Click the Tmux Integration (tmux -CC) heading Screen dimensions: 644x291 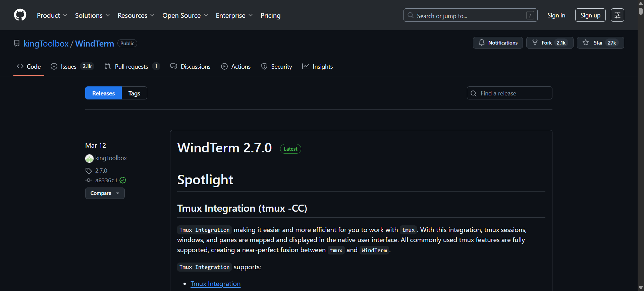coord(242,208)
